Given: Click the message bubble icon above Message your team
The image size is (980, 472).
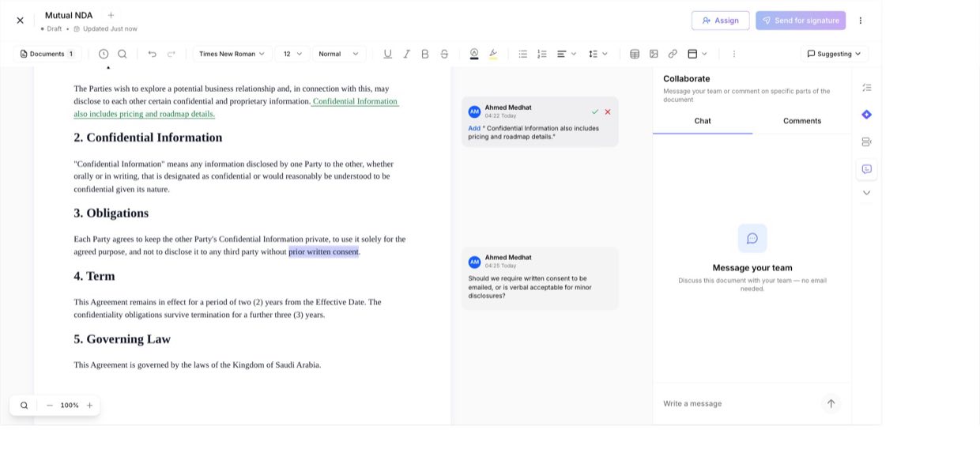Looking at the screenshot, I should coord(752,239).
